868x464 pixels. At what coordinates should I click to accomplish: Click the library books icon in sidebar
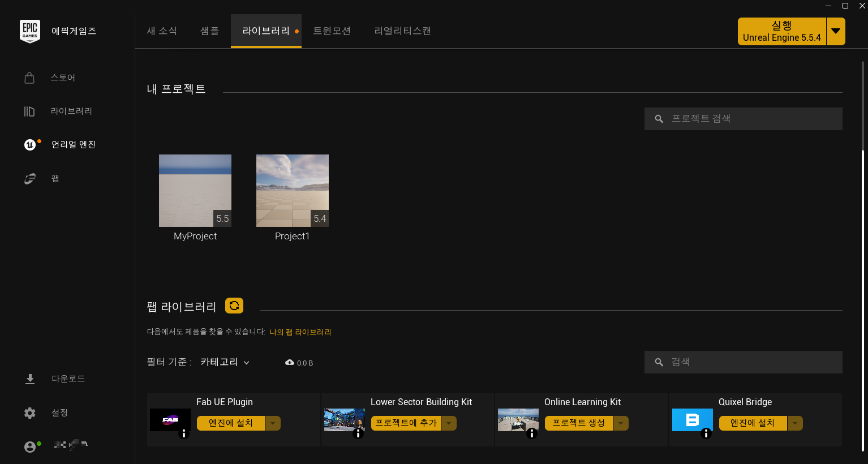coord(29,111)
